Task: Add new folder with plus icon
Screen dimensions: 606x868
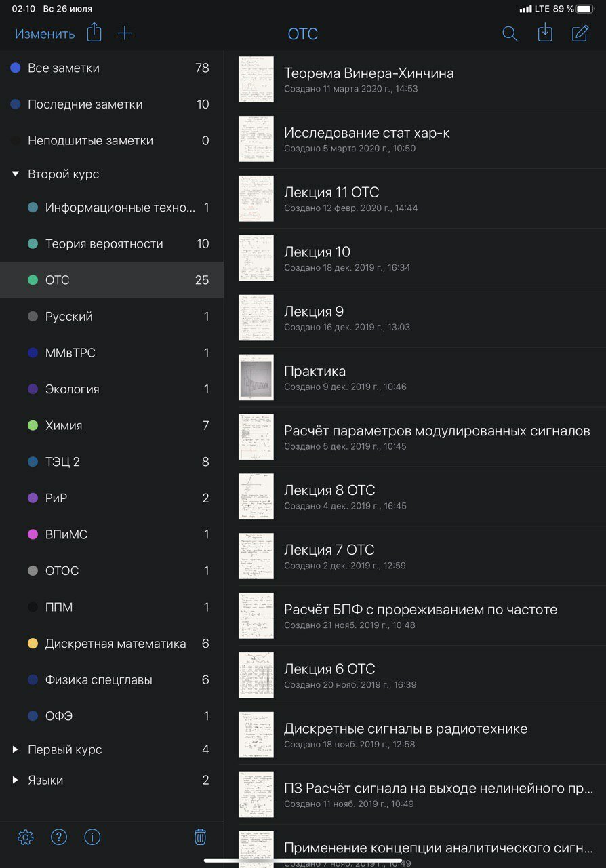Action: (x=125, y=33)
